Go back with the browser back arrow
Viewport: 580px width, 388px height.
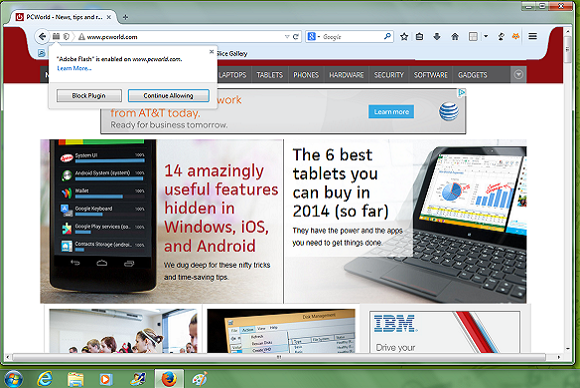point(42,36)
